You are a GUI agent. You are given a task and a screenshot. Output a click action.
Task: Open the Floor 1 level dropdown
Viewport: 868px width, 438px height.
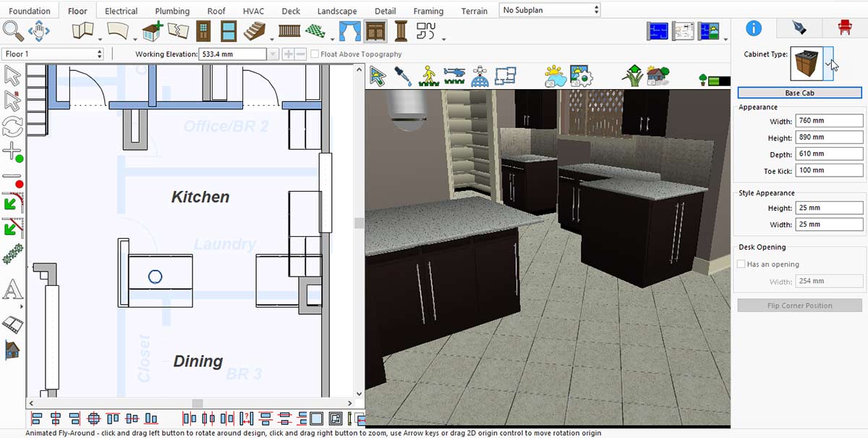click(54, 54)
